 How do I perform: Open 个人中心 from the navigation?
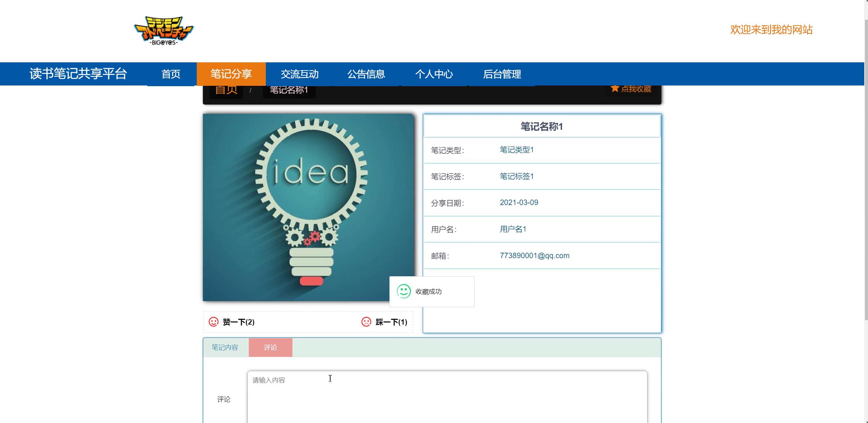434,74
